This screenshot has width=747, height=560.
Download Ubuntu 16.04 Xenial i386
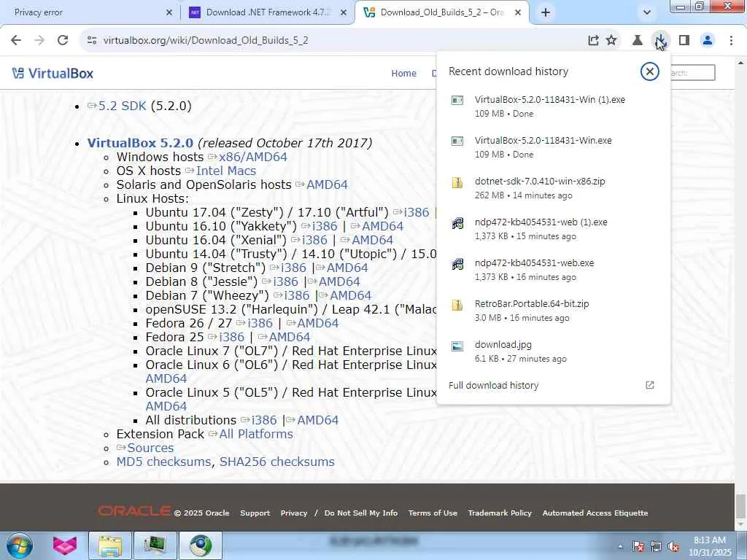pyautogui.click(x=314, y=239)
